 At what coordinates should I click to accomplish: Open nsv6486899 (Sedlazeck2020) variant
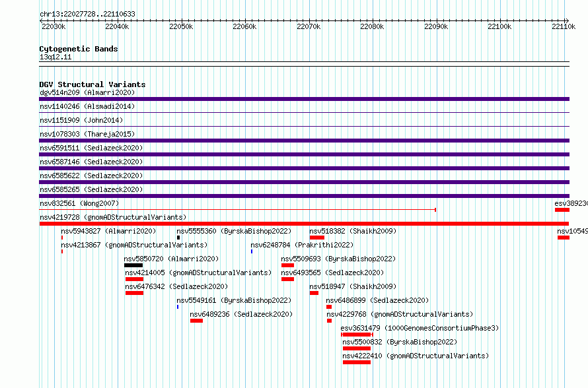click(x=377, y=300)
